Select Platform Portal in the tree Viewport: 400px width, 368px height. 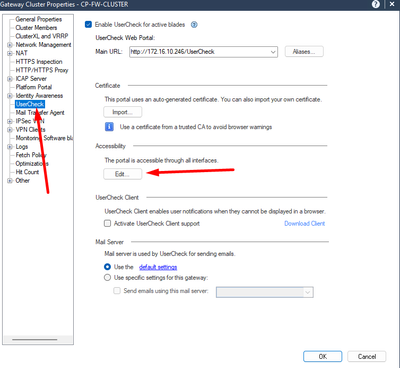click(x=34, y=87)
